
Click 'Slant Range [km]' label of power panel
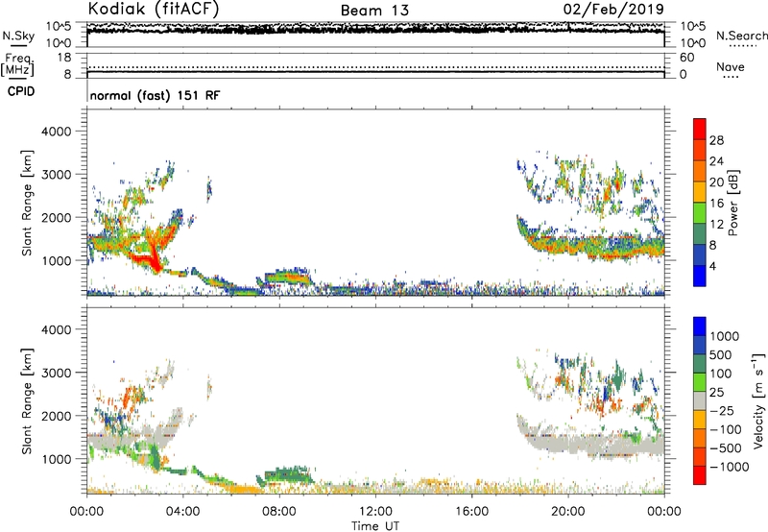coord(27,203)
